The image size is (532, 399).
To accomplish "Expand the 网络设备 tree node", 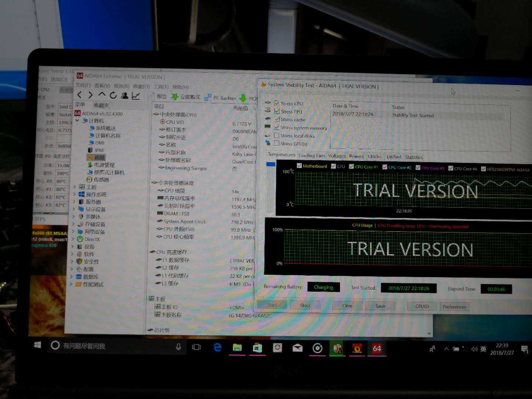I will pos(73,232).
